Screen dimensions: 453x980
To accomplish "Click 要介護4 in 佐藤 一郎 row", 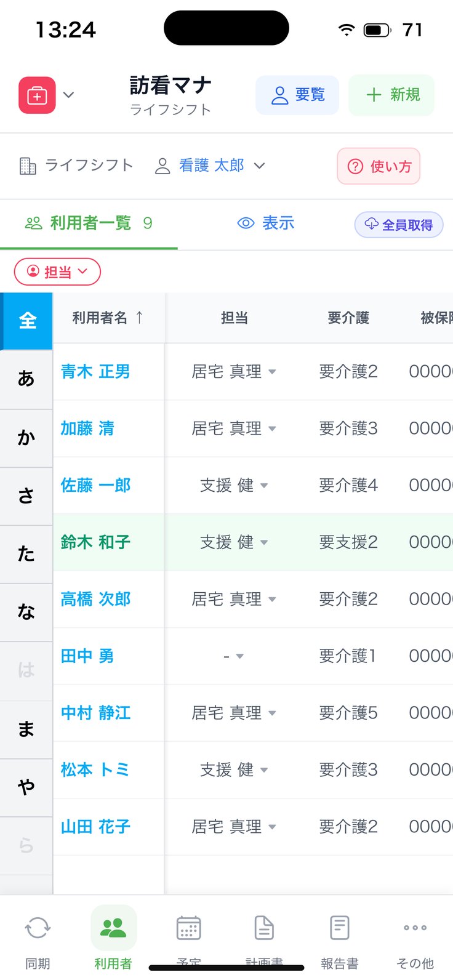I will (x=348, y=486).
